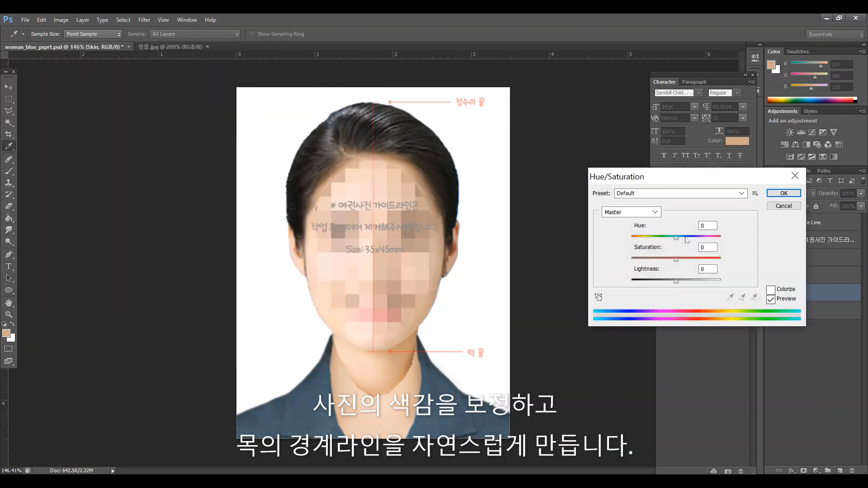Enable the Colorize checkbox

click(x=771, y=289)
